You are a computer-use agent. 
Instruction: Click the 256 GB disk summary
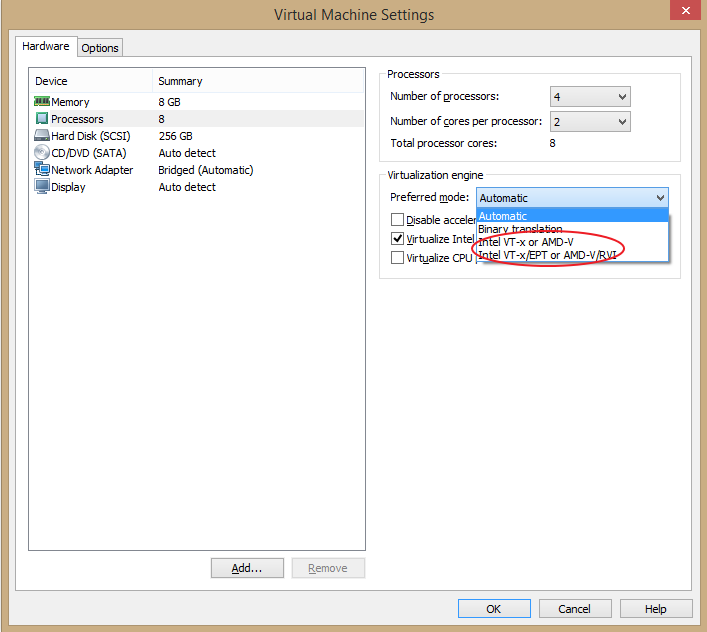(175, 136)
